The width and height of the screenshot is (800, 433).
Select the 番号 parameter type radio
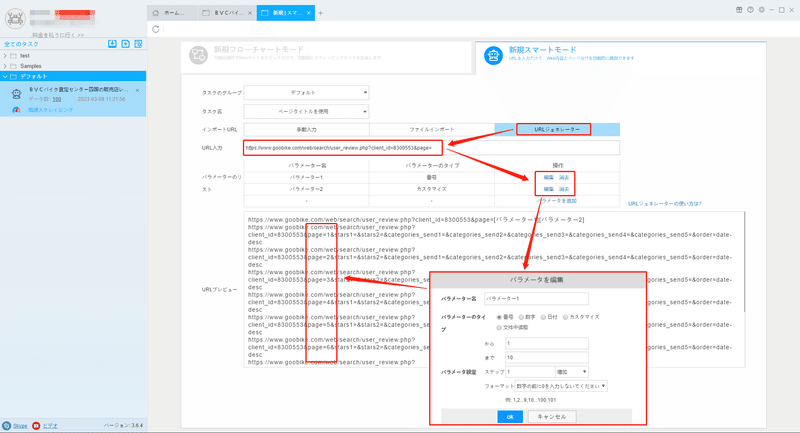(499, 317)
